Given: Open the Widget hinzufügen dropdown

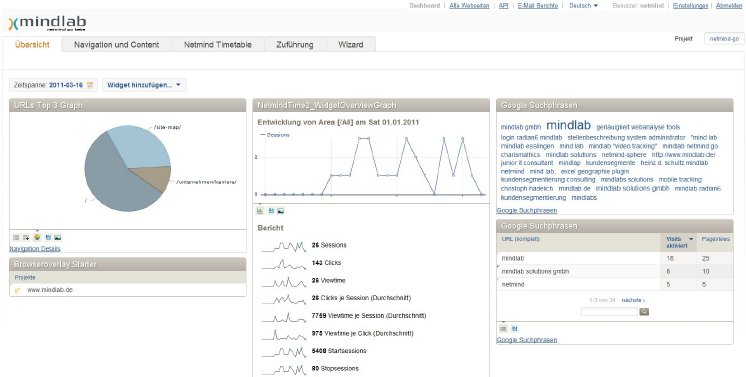Looking at the screenshot, I should [144, 85].
